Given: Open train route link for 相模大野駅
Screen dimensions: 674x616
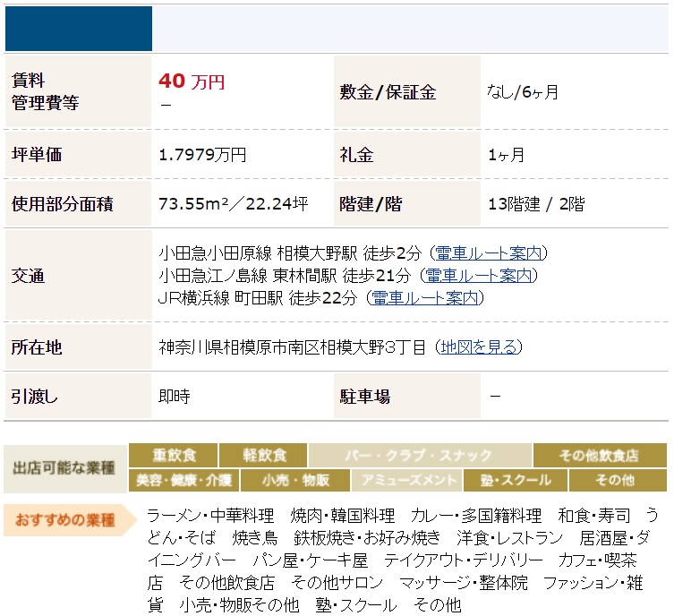Looking at the screenshot, I should [490, 253].
